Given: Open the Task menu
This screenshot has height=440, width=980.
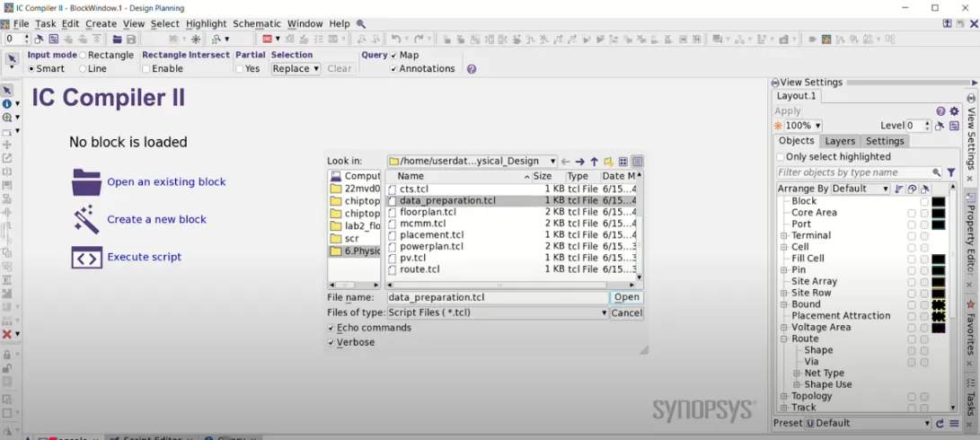Looking at the screenshot, I should click(x=46, y=23).
